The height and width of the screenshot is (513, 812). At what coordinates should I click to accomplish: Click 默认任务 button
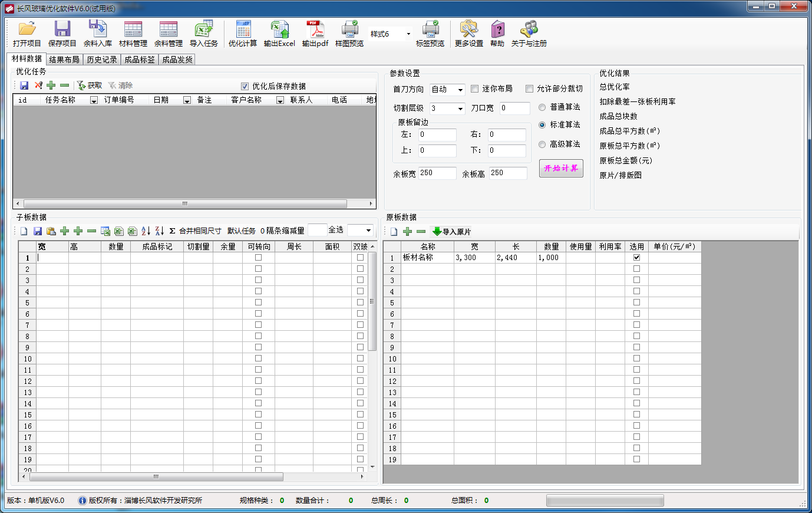[x=242, y=231]
